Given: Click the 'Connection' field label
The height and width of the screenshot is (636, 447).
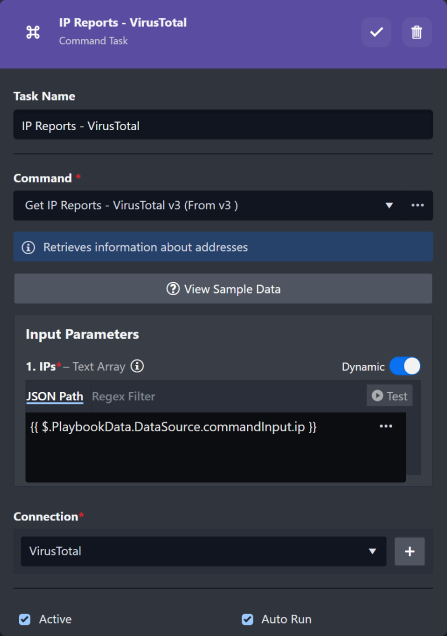Looking at the screenshot, I should pyautogui.click(x=45, y=516).
